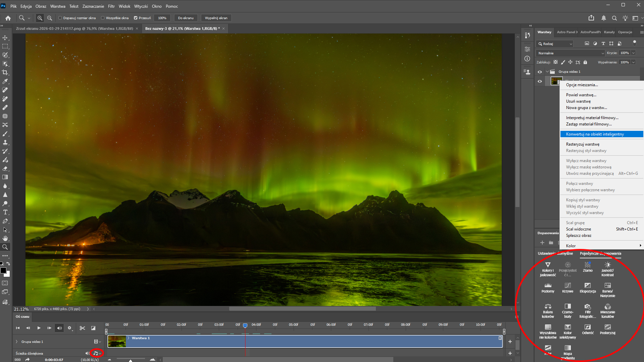Click the Home icon in options bar

click(x=8, y=18)
